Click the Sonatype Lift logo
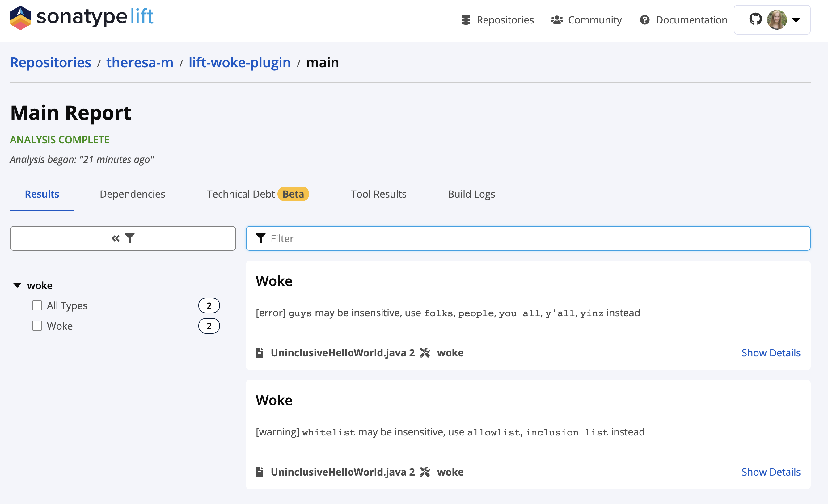The height and width of the screenshot is (504, 828). (82, 18)
